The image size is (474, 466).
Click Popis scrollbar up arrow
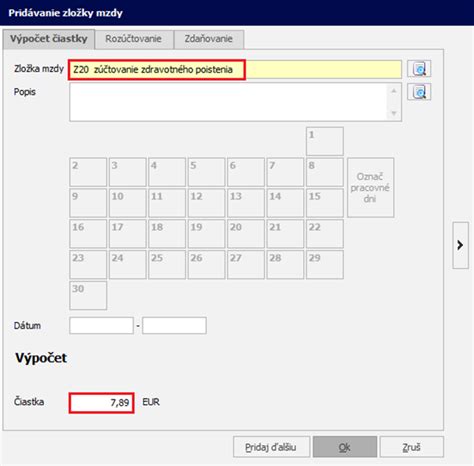[394, 91]
